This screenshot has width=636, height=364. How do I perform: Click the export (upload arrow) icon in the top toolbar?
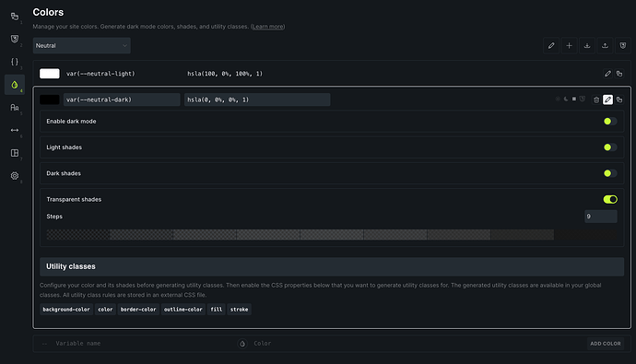point(605,46)
